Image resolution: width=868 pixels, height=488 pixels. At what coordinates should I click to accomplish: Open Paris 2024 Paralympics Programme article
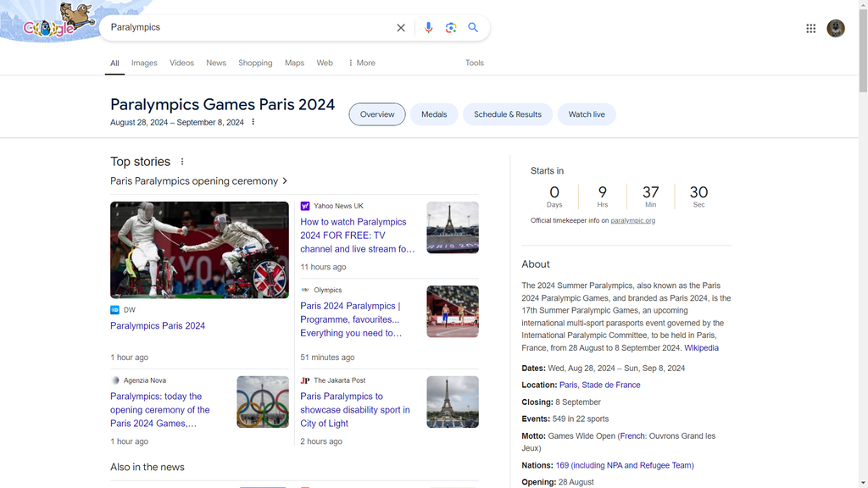point(351,319)
